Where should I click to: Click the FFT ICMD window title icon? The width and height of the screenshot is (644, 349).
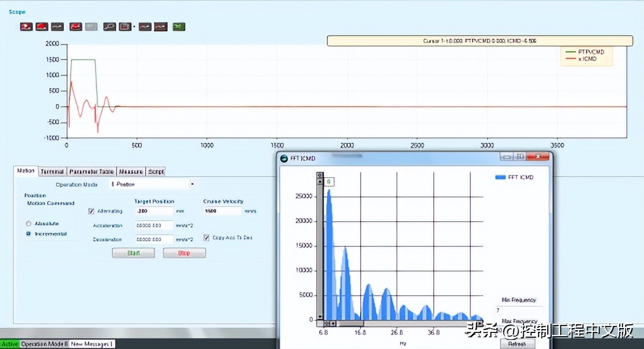284,158
